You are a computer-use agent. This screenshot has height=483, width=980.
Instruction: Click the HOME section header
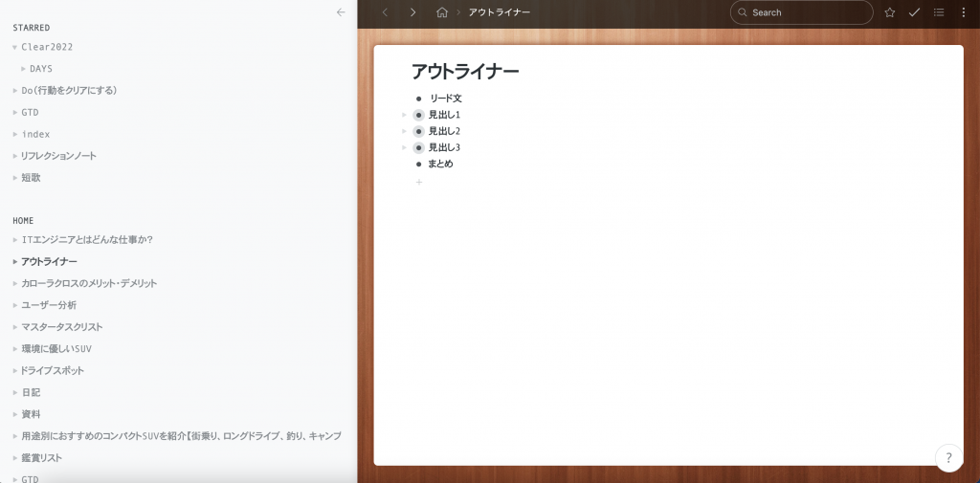click(x=23, y=221)
